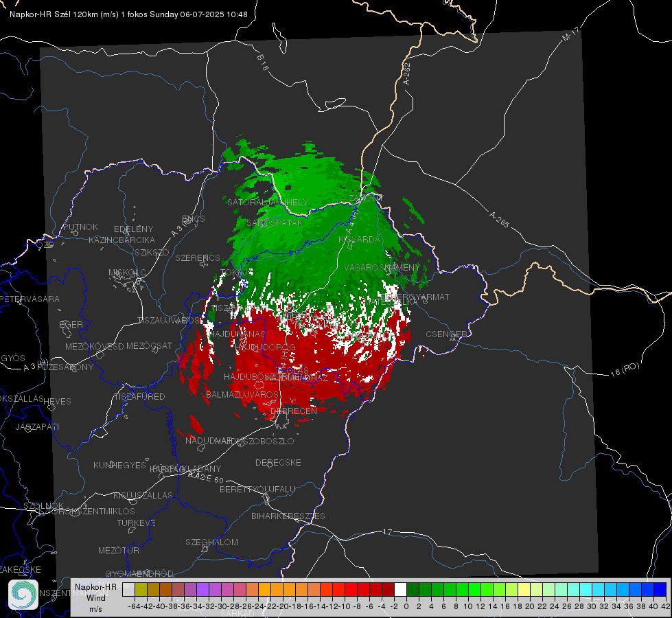Choose the pale yellow 18 m/s swatch
This screenshot has height=618, width=672.
pyautogui.click(x=524, y=589)
